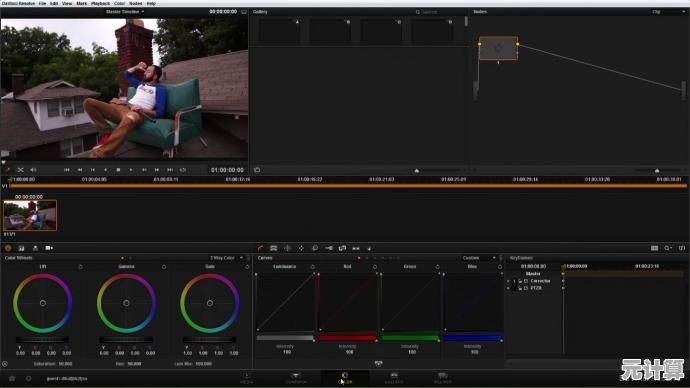
Task: Open the Key palette icon
Action: [x=328, y=248]
